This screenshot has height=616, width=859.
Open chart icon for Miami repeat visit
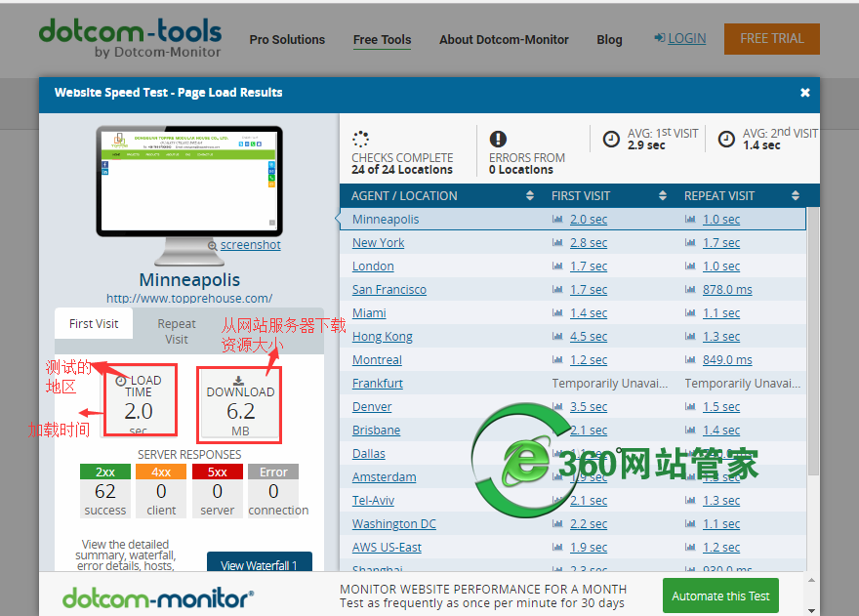pos(690,313)
